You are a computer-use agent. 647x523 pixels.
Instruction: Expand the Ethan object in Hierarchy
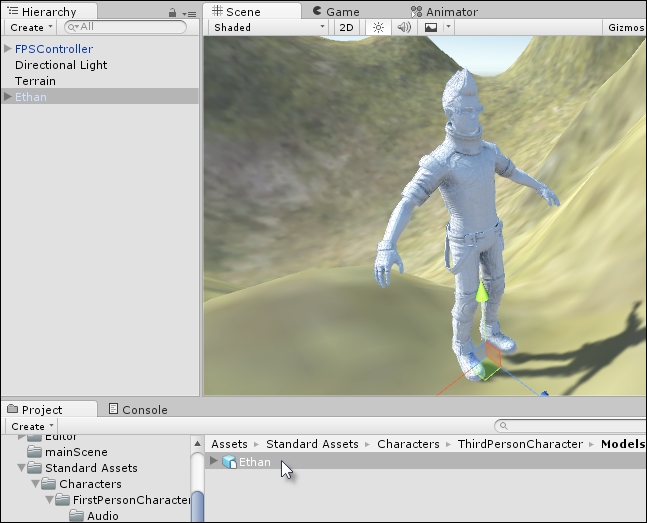pyautogui.click(x=7, y=97)
